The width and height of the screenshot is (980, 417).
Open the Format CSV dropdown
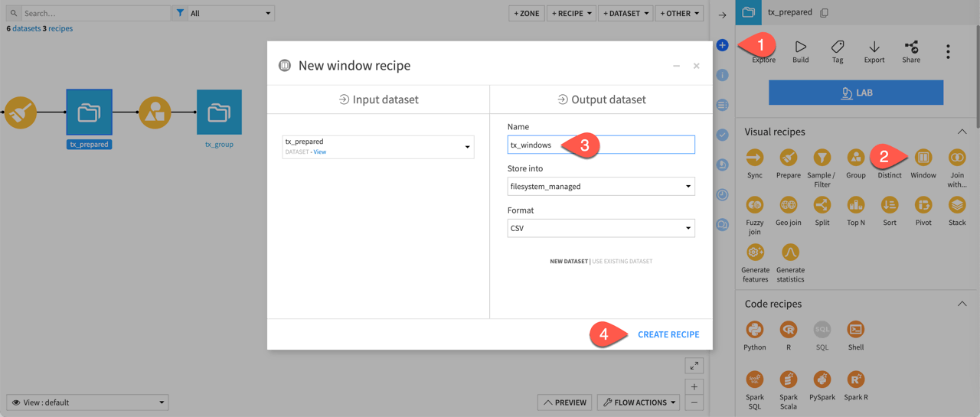pos(601,228)
